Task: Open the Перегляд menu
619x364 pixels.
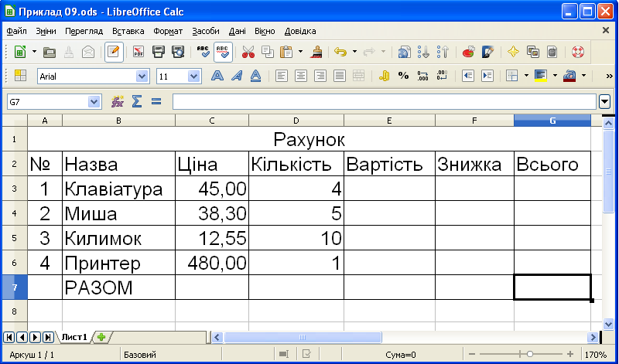Action: [x=84, y=31]
